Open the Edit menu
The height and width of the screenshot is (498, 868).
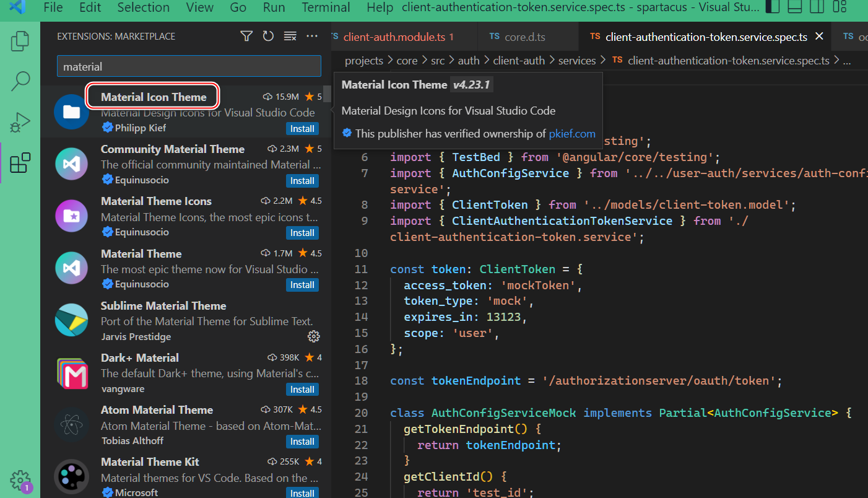click(x=90, y=7)
